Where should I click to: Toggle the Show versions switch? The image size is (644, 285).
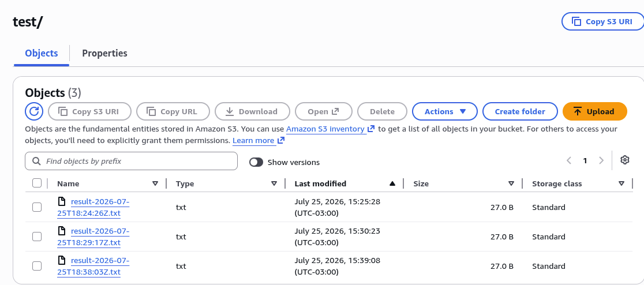[x=256, y=162]
